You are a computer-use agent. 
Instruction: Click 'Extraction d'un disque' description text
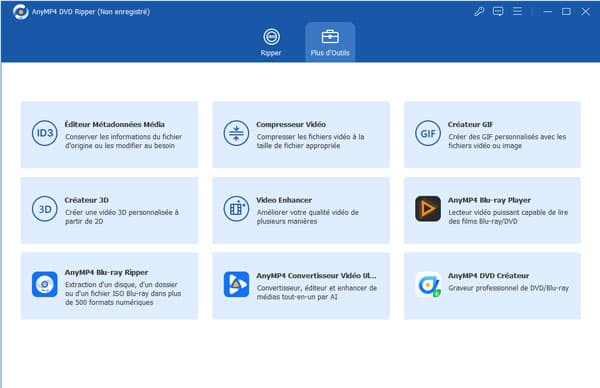(x=123, y=293)
